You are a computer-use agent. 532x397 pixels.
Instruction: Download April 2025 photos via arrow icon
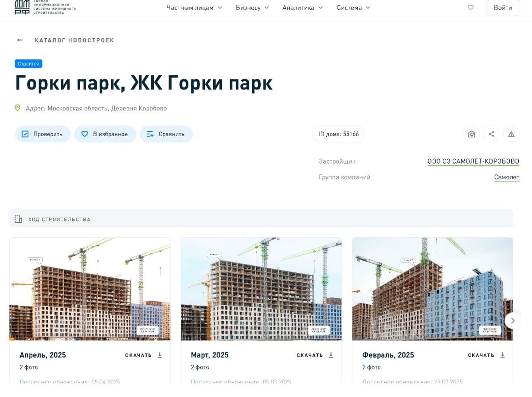point(160,355)
